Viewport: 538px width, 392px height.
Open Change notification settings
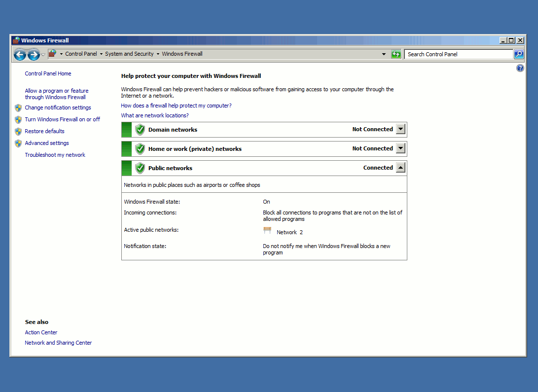(58, 107)
